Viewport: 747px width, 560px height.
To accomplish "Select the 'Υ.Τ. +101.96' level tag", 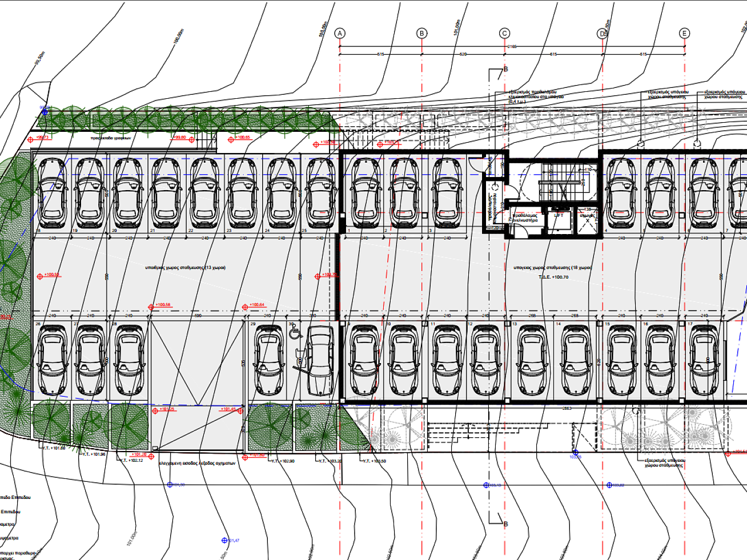I will pos(93,454).
